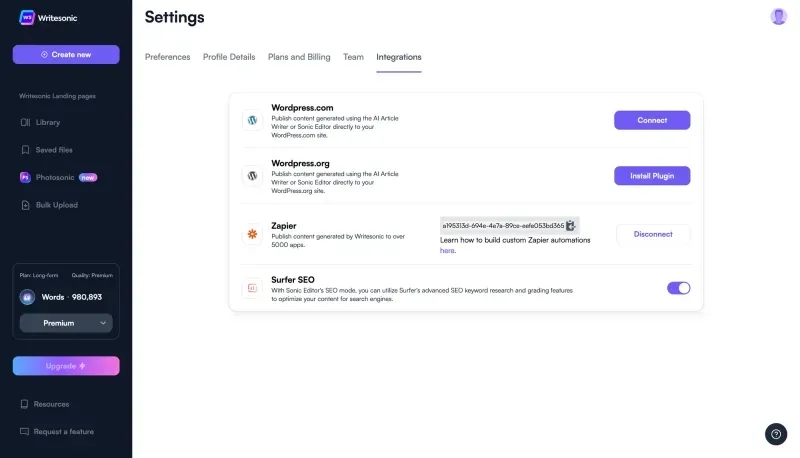
Task: Click the Surfer SEO icon
Action: [252, 288]
